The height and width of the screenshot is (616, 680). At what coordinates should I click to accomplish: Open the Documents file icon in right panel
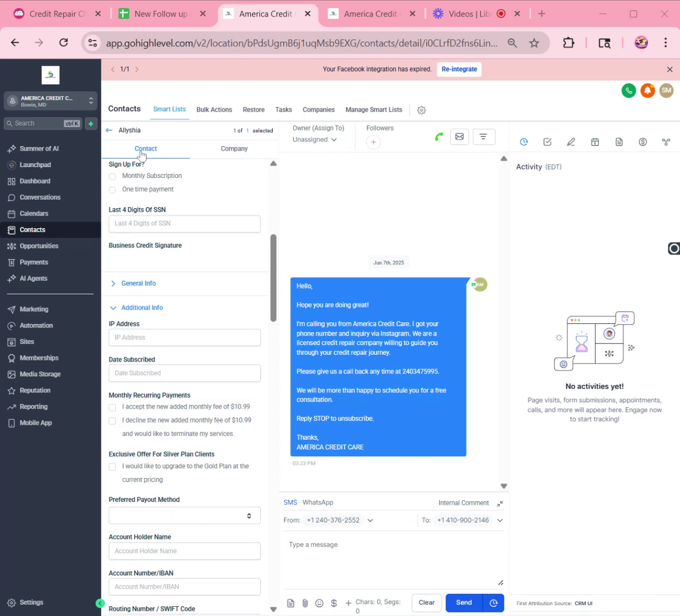[619, 142]
